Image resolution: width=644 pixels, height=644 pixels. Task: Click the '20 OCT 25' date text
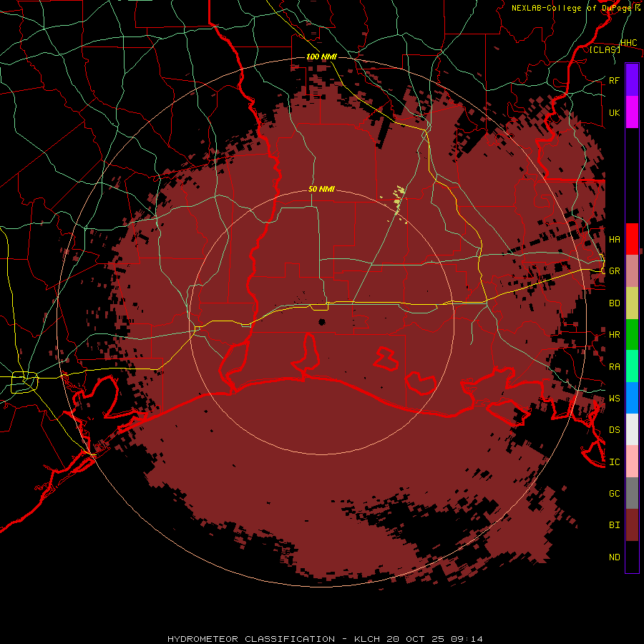click(x=416, y=639)
